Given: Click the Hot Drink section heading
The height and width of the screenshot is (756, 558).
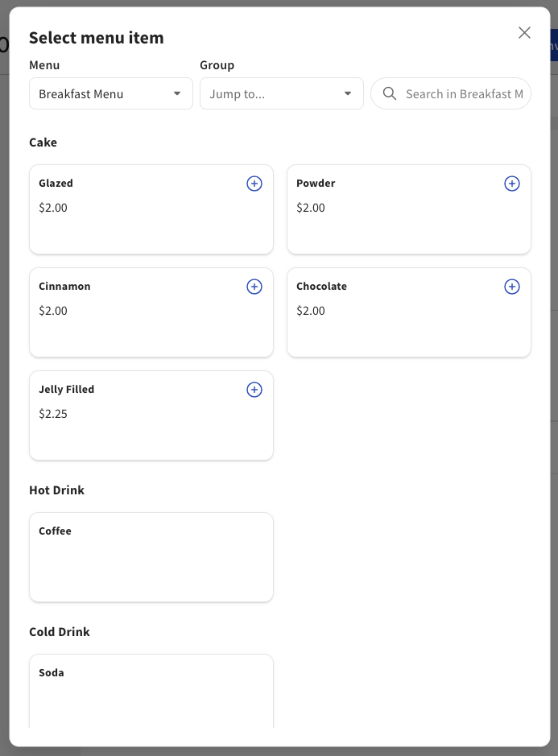Looking at the screenshot, I should click(56, 490).
